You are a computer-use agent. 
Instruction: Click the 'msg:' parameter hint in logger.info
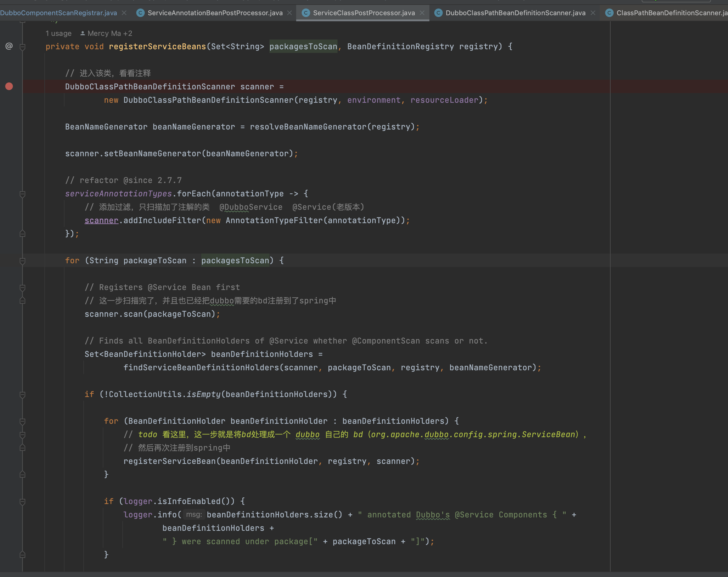[x=194, y=515]
